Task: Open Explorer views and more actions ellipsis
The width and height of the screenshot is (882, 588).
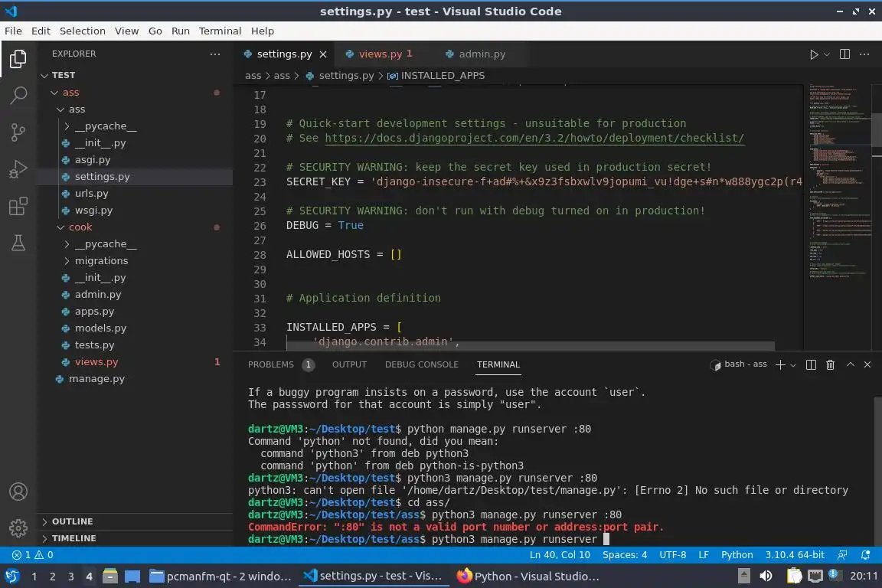Action: pos(215,54)
